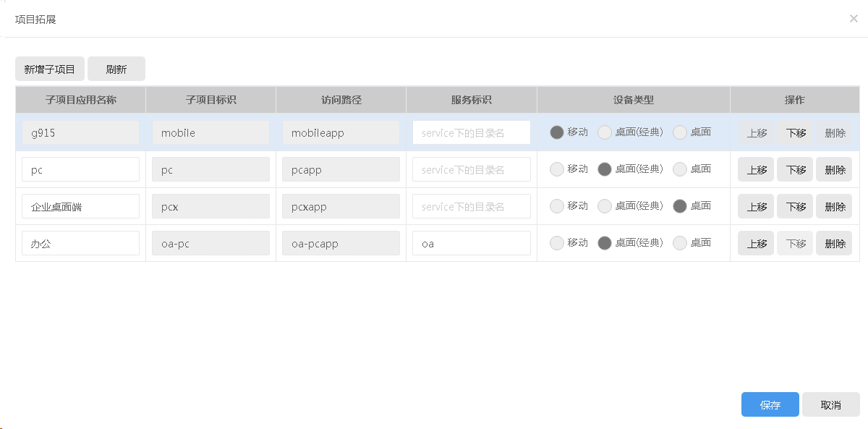
Task: Click the name field containing 企业桌面端
Action: (x=80, y=206)
